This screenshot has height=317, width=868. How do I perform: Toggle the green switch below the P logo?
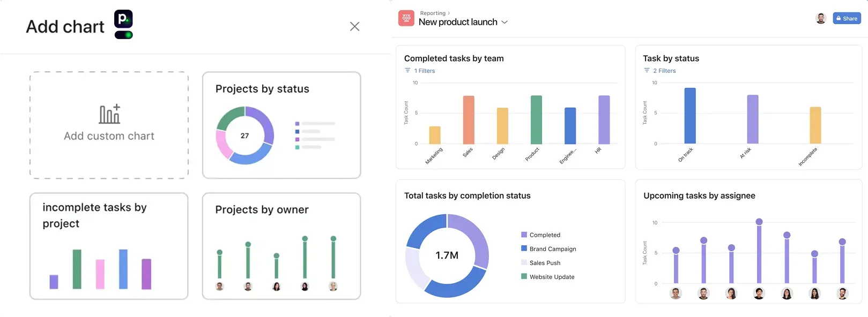[124, 35]
